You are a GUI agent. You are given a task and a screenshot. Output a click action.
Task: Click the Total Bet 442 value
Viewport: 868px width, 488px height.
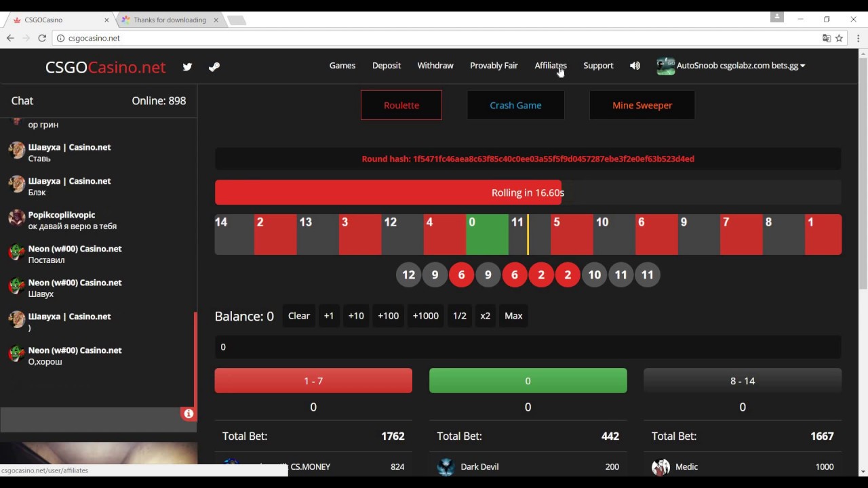pyautogui.click(x=610, y=436)
